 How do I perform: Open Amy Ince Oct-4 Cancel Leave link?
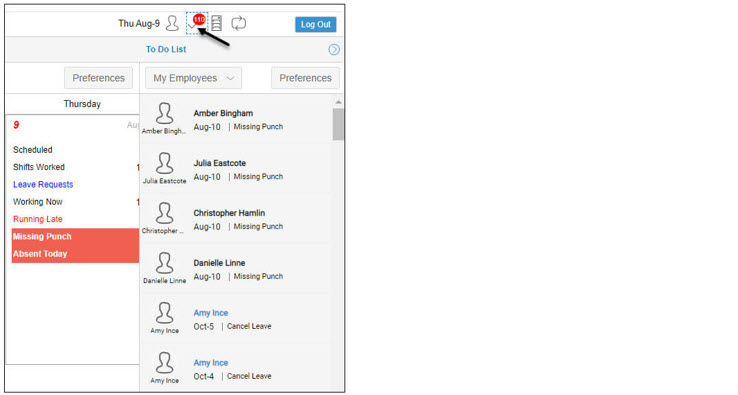[x=210, y=363]
